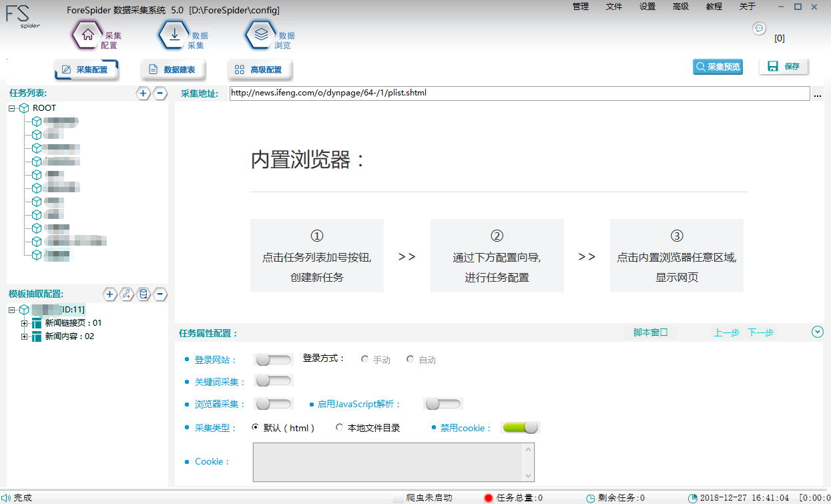Go back with 上一步 link
Viewport: 831px width, 504px height.
coord(727,332)
